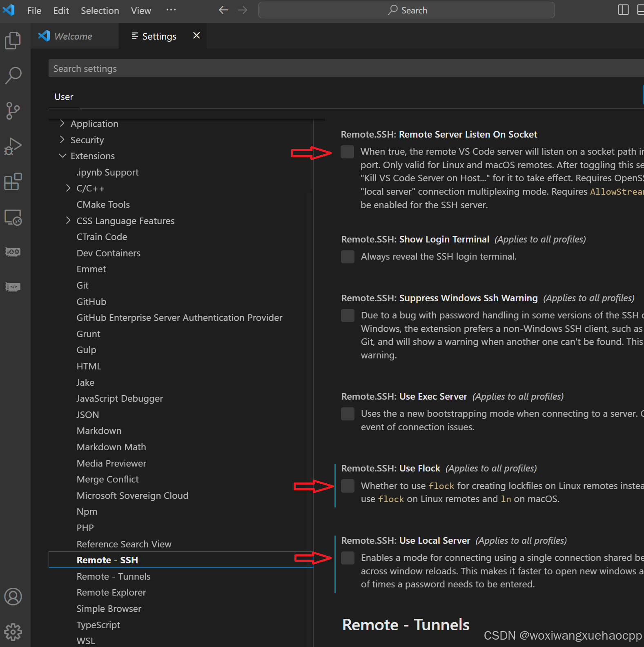Open Source Control view

(x=13, y=111)
